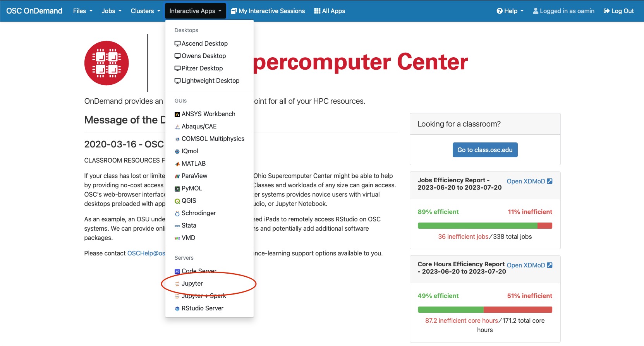Viewport: 644px width, 346px height.
Task: Click the QGIS app icon
Action: click(177, 201)
